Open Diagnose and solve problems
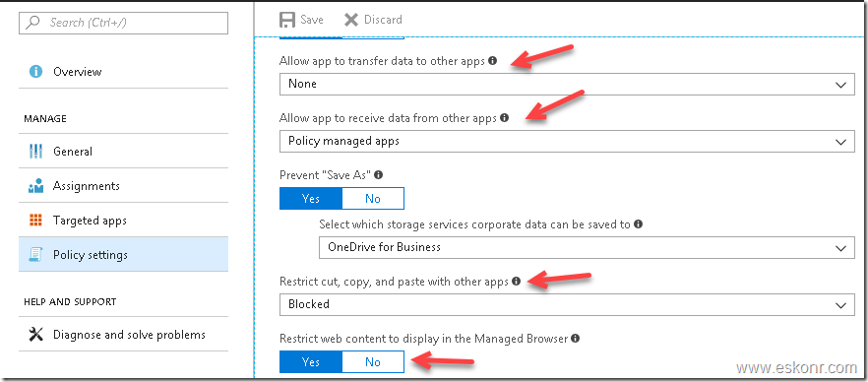 [x=123, y=335]
